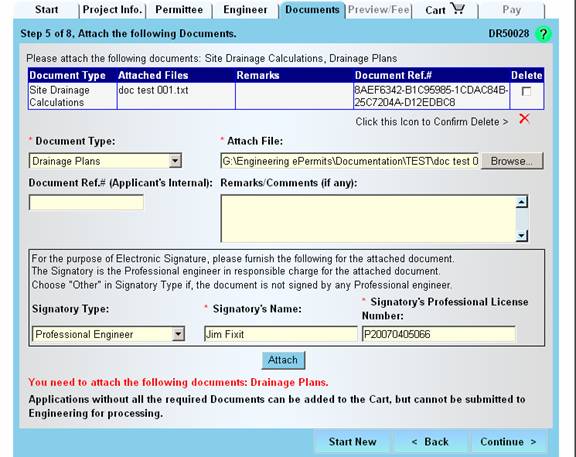This screenshot has width=576, height=457.
Task: Click the Remarks scrollbar up arrow
Action: (522, 202)
